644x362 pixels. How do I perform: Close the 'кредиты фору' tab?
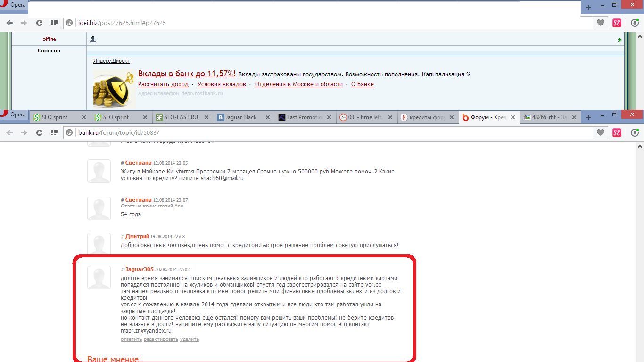click(x=451, y=117)
